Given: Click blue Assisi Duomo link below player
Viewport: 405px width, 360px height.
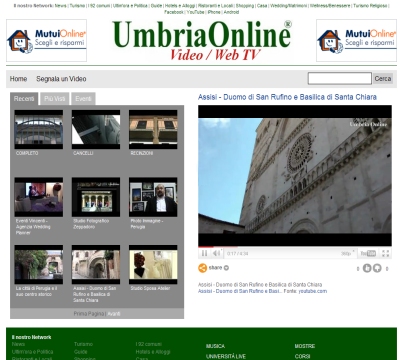Looking at the screenshot, I should (240, 291).
